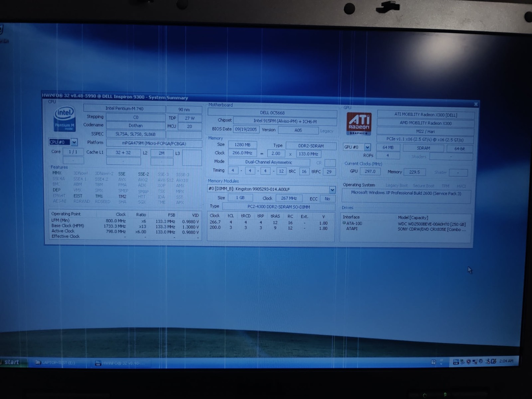Click the Dual-Channel Asymmetric mode field
The image size is (532, 399).
coord(269,162)
